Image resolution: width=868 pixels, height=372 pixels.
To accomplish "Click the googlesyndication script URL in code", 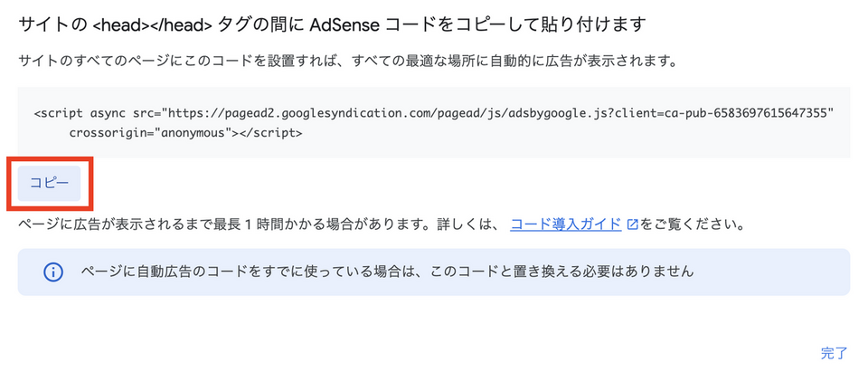I will [x=362, y=114].
